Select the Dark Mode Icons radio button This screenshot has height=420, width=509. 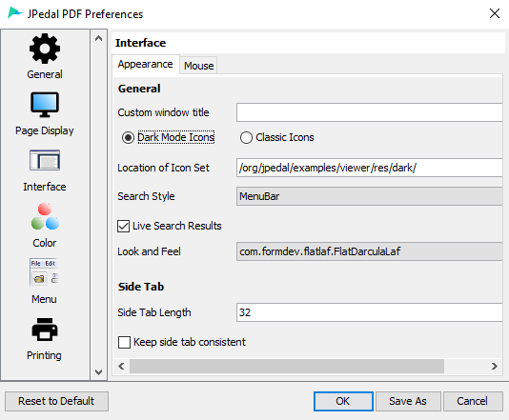128,137
